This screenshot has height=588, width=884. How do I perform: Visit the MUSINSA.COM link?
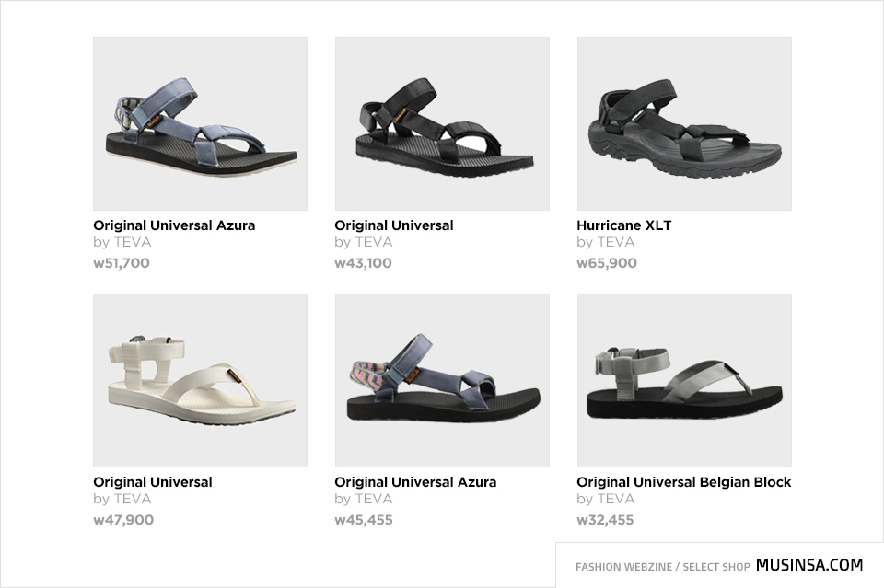coord(809,565)
